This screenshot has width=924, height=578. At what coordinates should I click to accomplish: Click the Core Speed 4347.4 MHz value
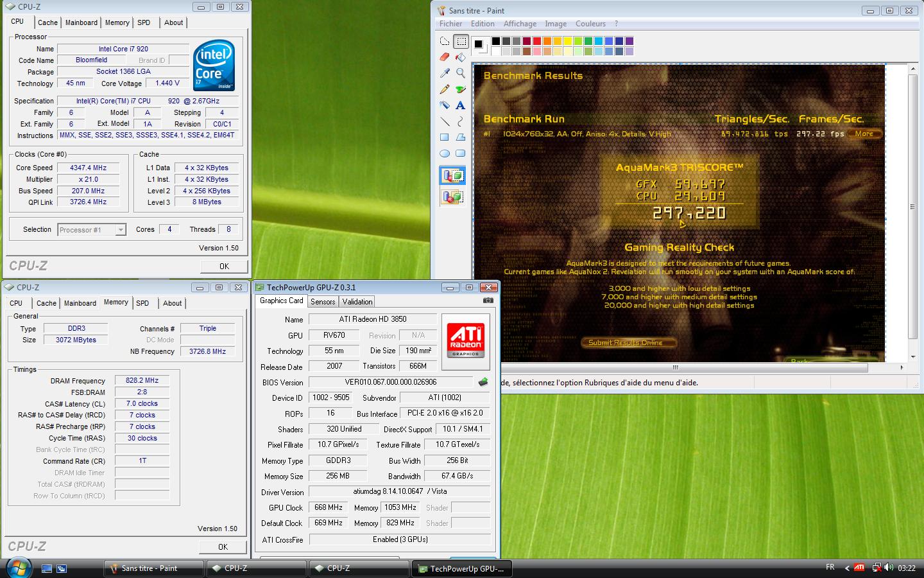coord(88,168)
